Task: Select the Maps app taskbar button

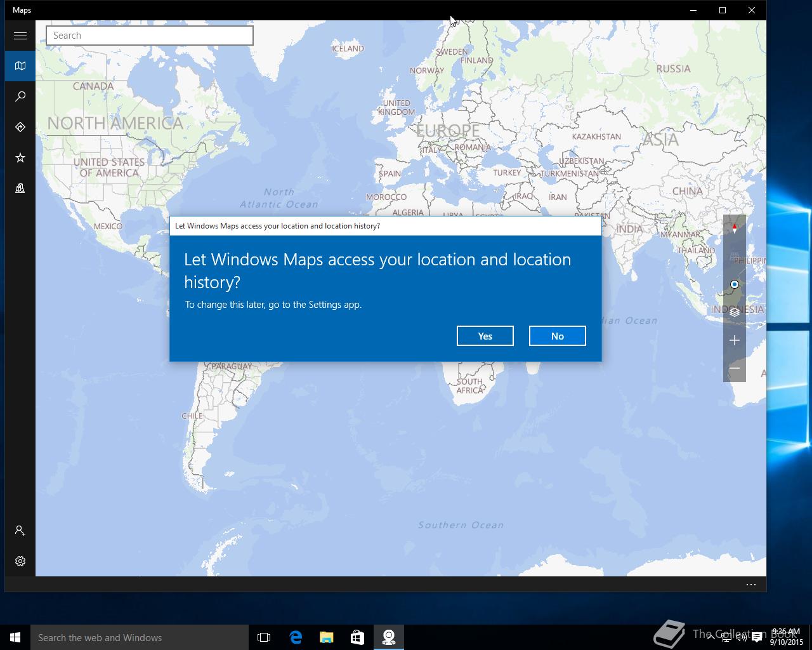Action: [389, 637]
